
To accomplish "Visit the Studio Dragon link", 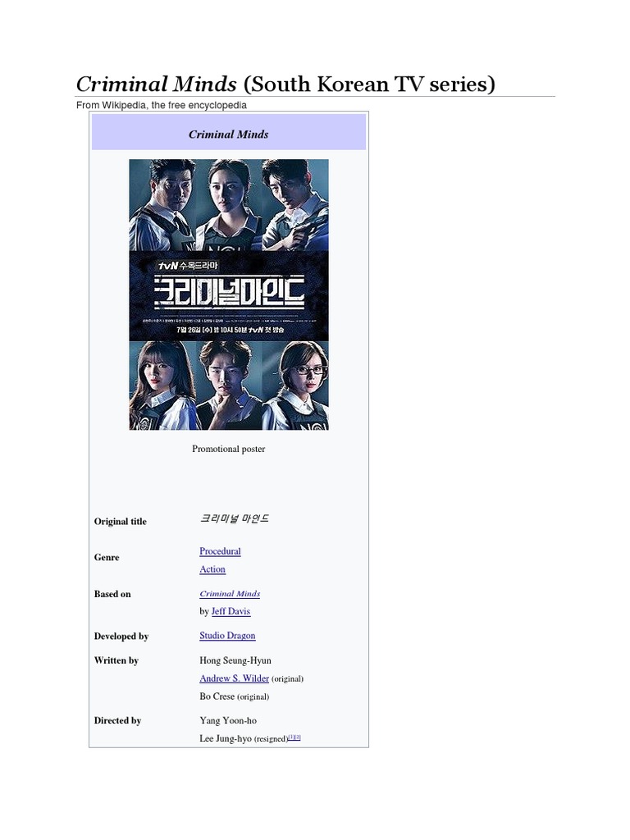I will pos(227,636).
